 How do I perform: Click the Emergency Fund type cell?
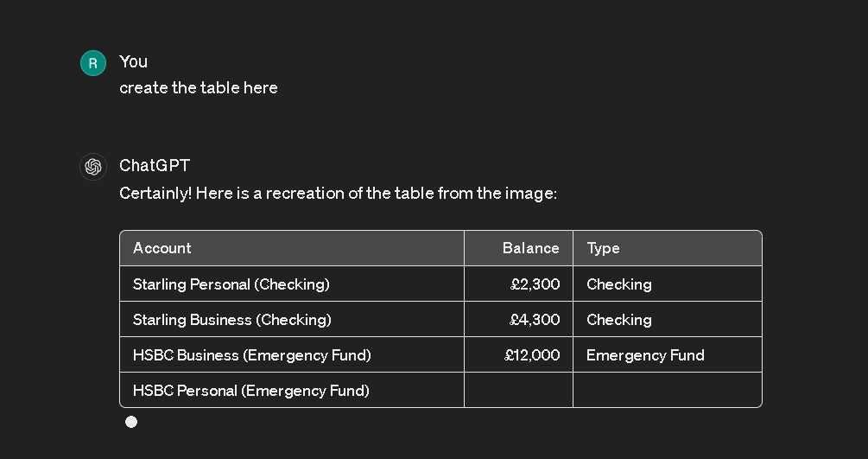click(668, 354)
